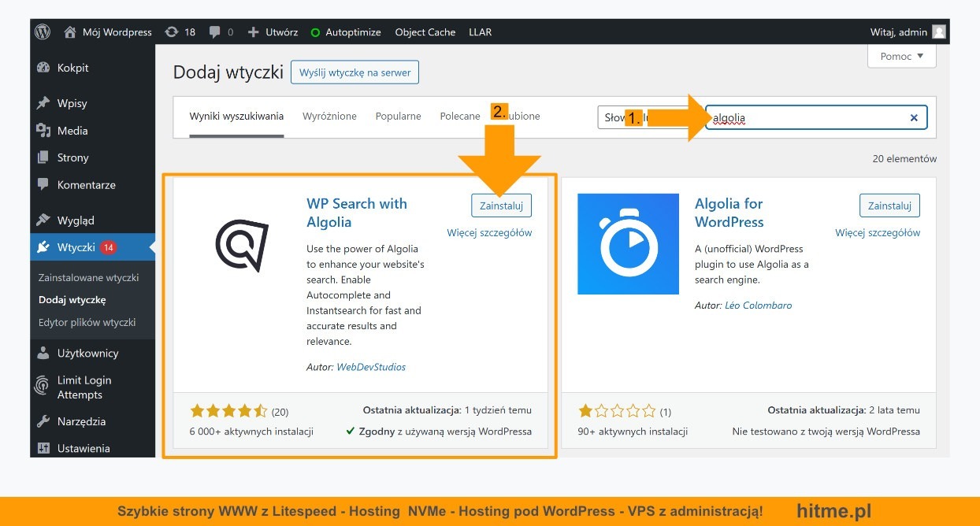Click the WP Search with Algolia logo
This screenshot has height=526, width=980.
click(x=242, y=244)
